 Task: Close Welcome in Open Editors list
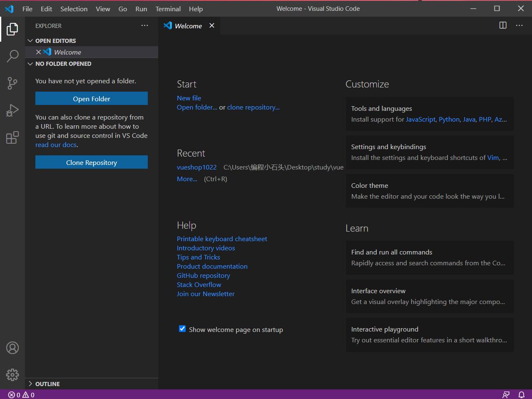click(38, 52)
